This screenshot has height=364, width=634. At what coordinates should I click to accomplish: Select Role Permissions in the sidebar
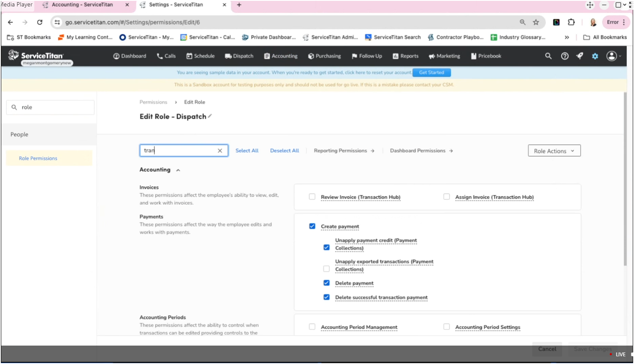coord(49,158)
